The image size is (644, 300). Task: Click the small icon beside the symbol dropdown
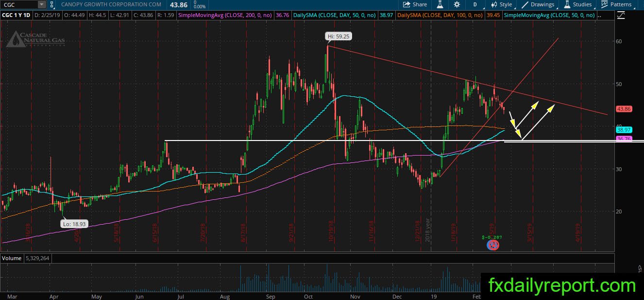52,4
